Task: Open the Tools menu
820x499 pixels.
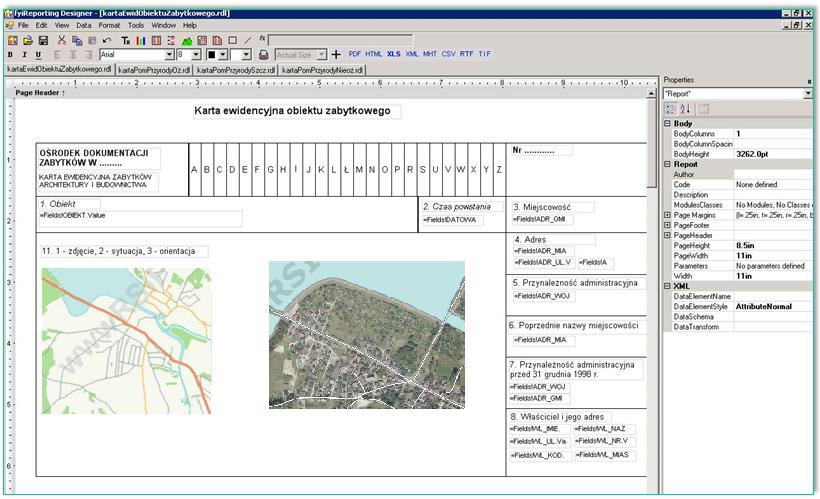Action: 136,25
